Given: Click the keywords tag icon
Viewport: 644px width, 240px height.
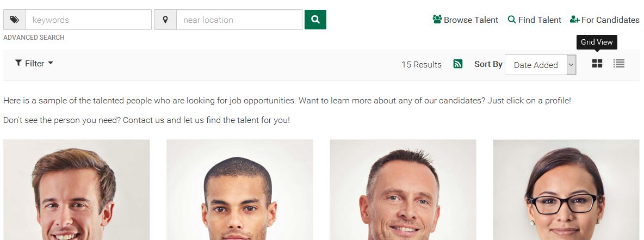Looking at the screenshot, I should click(14, 20).
